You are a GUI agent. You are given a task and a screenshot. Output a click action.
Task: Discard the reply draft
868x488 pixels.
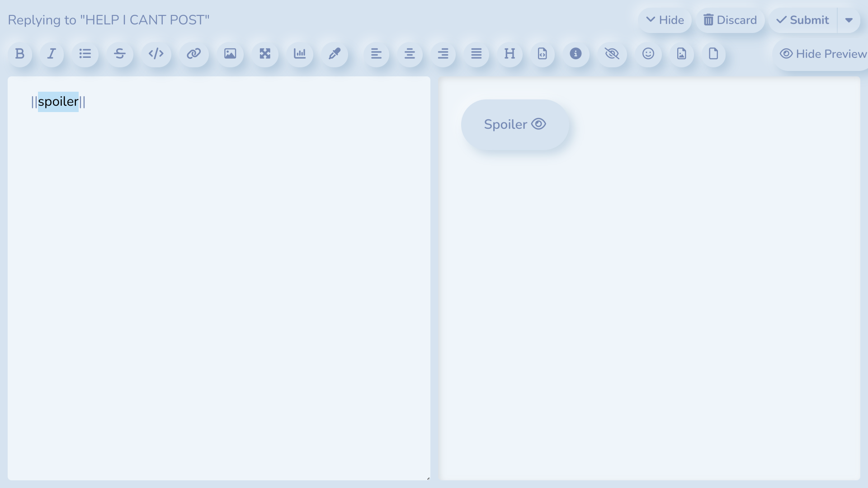730,20
